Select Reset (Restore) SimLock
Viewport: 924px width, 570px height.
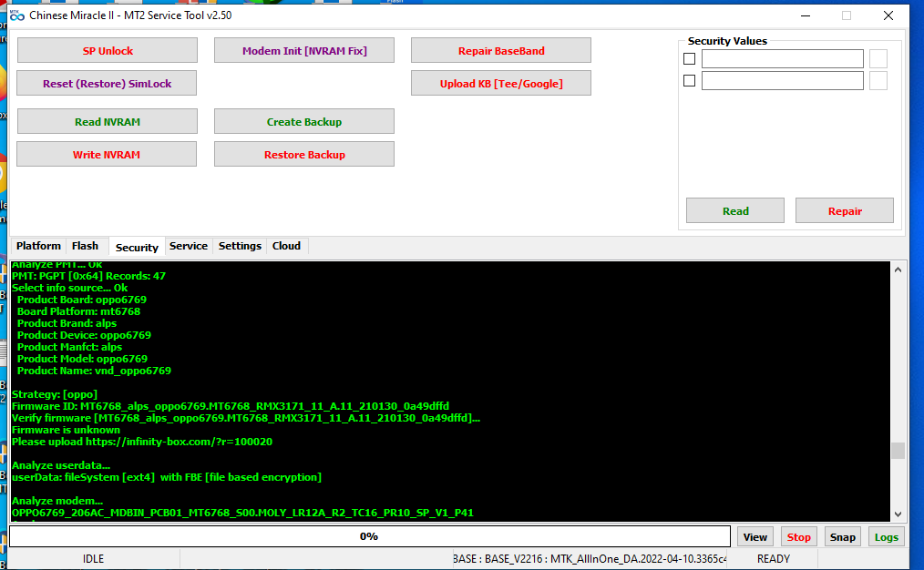coord(107,84)
